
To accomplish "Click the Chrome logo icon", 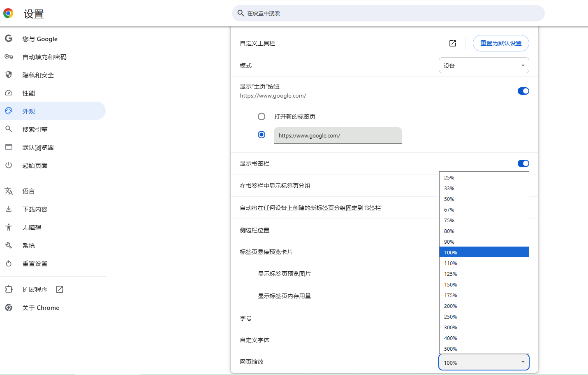I will click(8, 13).
